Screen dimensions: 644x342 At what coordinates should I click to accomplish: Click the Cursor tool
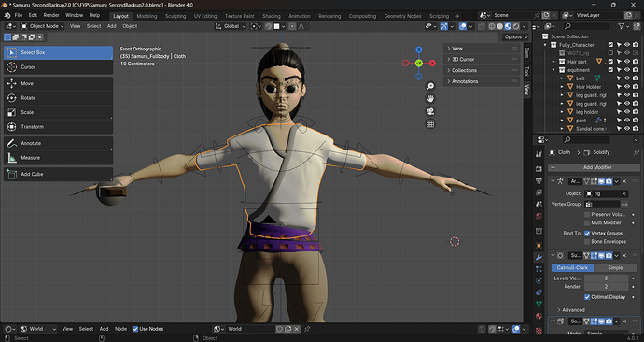click(58, 67)
